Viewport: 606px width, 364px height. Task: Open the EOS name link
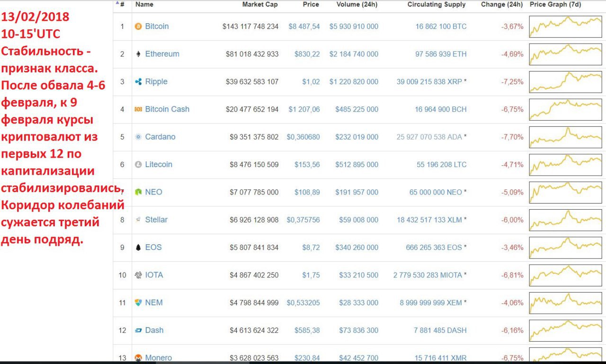click(153, 248)
